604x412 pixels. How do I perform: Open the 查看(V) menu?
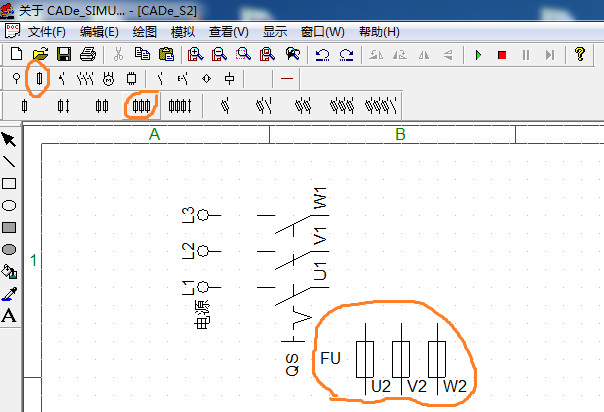pos(228,32)
